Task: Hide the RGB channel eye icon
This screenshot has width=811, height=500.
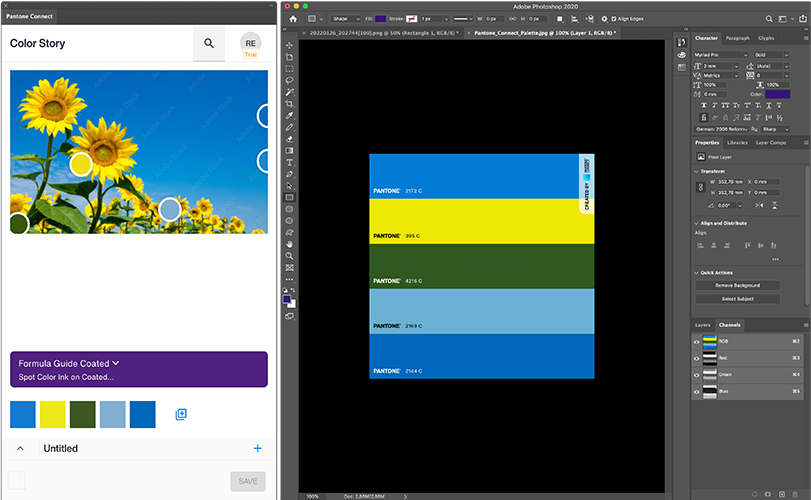Action: tap(697, 342)
